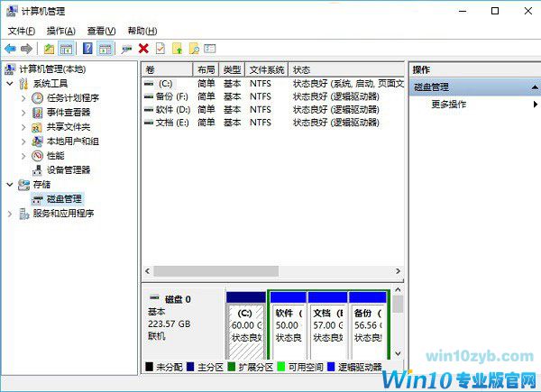The image size is (541, 392).
Task: Click the properties checkmark sheet icon
Action: [x=160, y=48]
